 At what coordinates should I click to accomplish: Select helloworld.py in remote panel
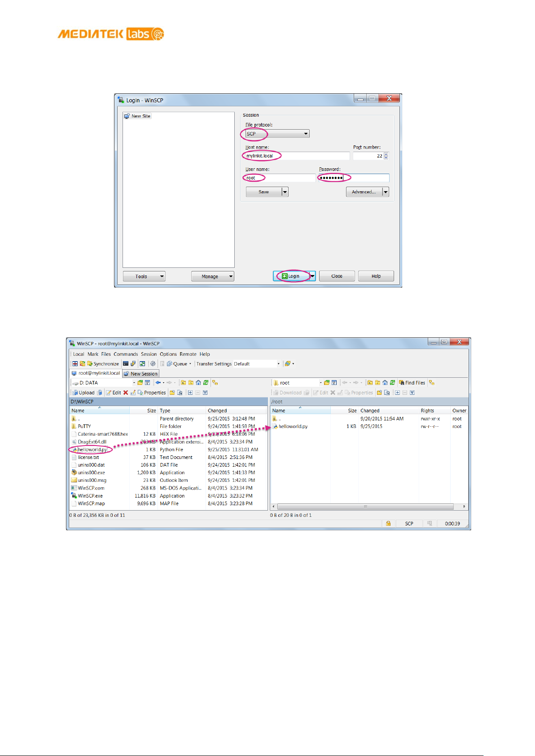coord(293,426)
